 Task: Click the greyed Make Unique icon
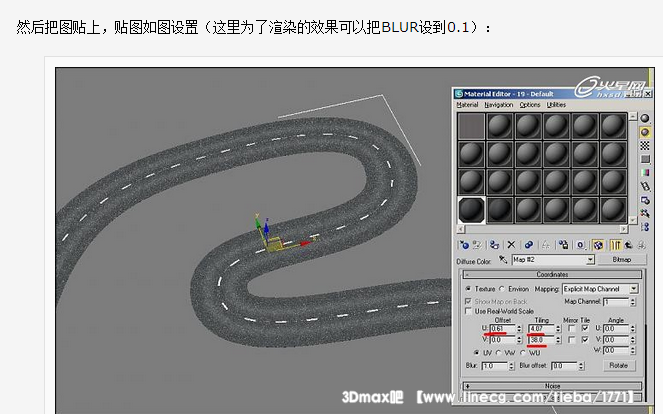coord(546,245)
